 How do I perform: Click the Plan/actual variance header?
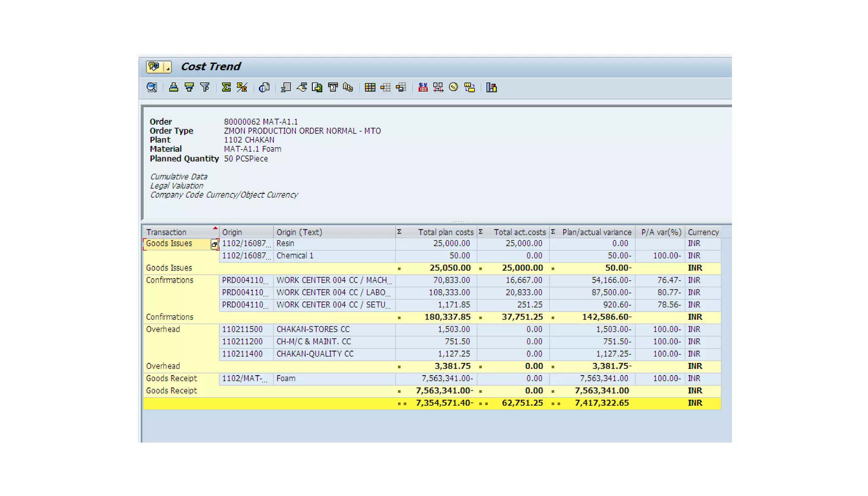pos(596,232)
